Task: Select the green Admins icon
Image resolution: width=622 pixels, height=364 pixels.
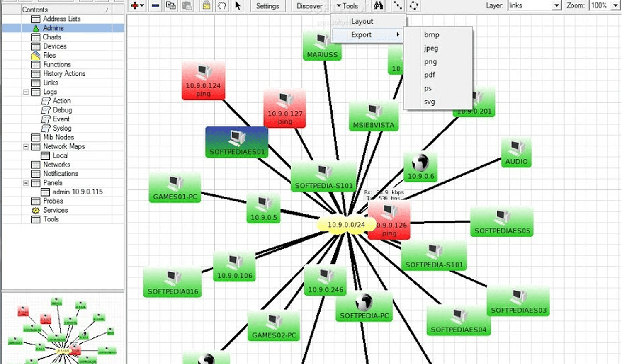Action: [x=36, y=28]
